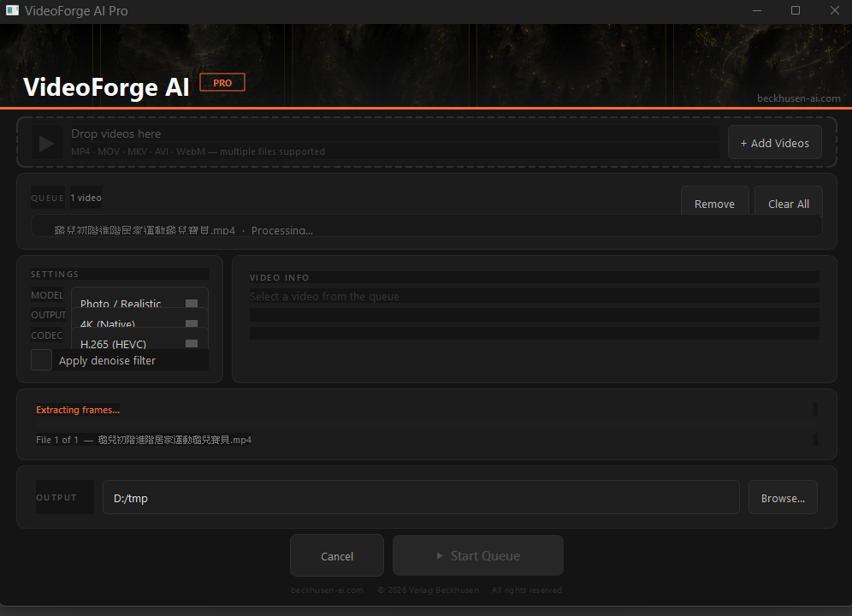852x616 pixels.
Task: Enable the Apply denoise filter checkbox
Action: [41, 360]
